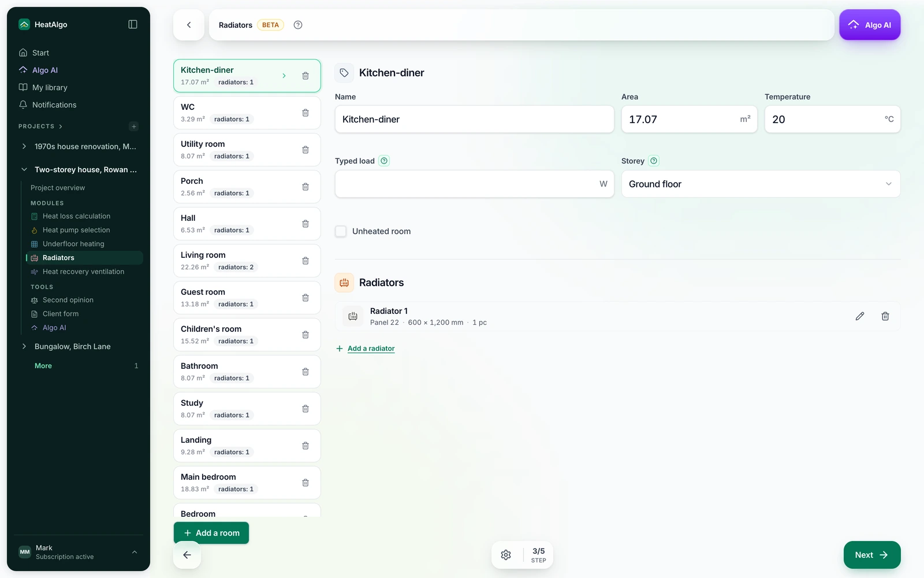The width and height of the screenshot is (924, 578).
Task: Click the room Name input field
Action: [474, 119]
